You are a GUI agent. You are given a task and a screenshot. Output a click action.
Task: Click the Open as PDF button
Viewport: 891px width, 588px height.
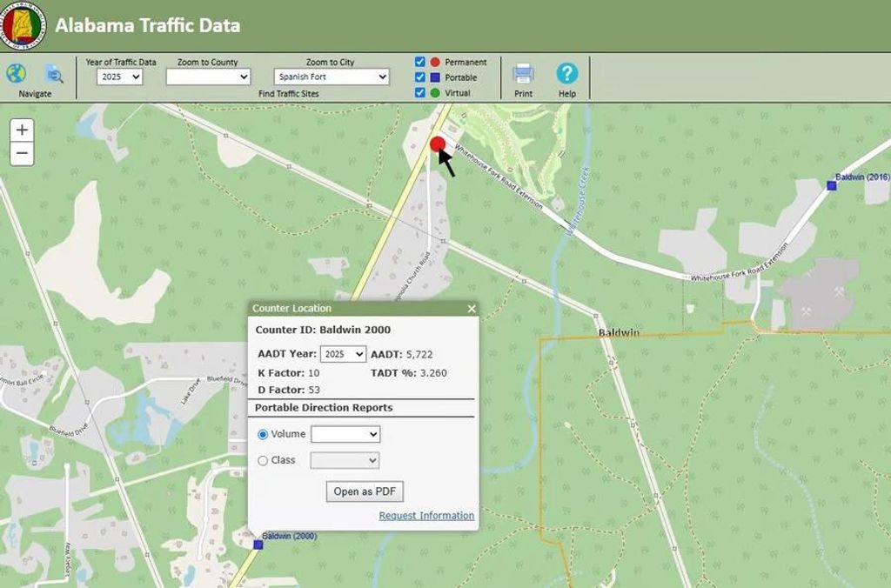click(x=365, y=491)
